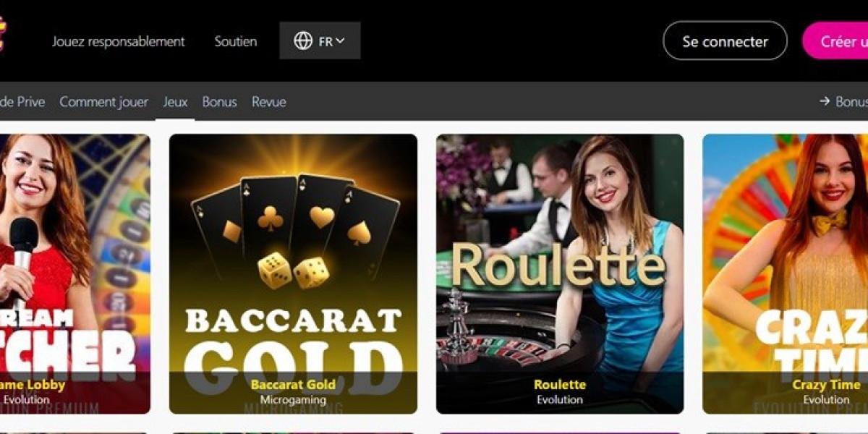Open the Crazy Time game thumbnail
Screen dimensions: 868x434
[786, 274]
